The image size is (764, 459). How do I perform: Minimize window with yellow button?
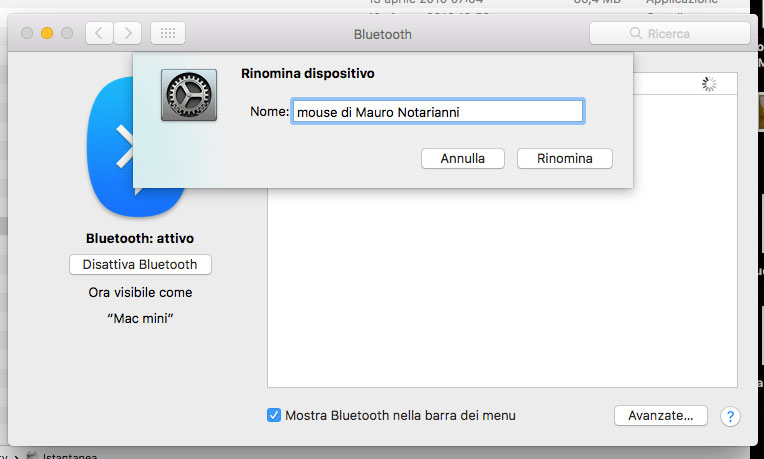pyautogui.click(x=47, y=33)
